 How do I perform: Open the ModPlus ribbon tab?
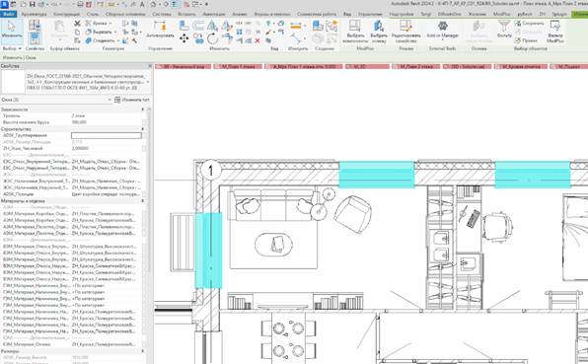click(501, 14)
